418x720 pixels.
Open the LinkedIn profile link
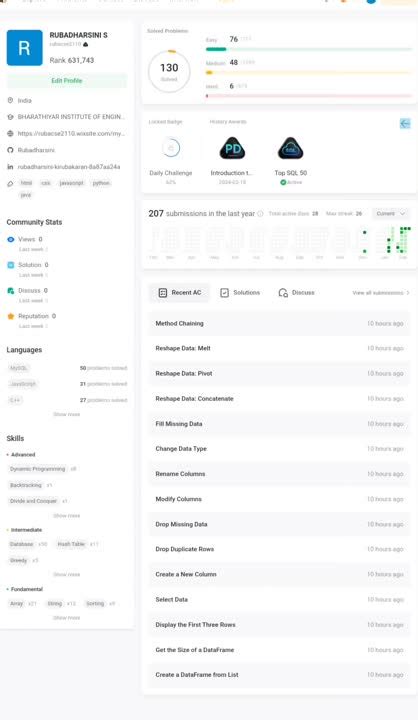(68, 167)
